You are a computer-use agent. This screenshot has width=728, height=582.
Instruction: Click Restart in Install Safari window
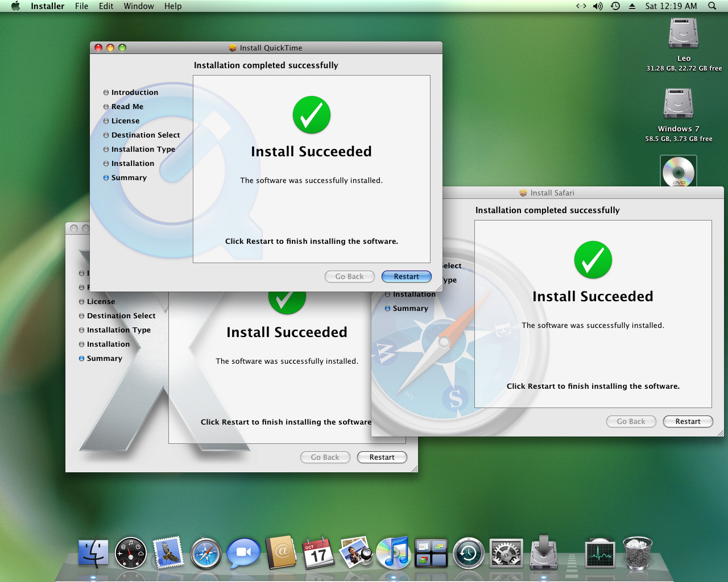[688, 421]
